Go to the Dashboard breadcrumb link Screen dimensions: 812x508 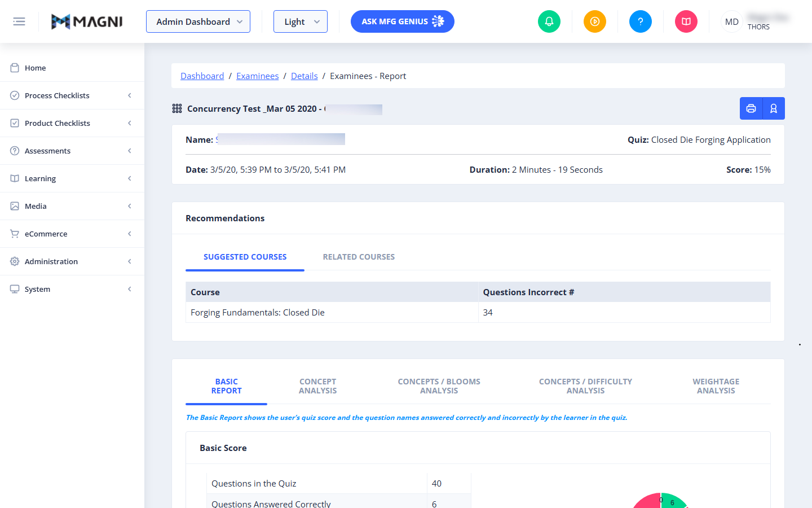pyautogui.click(x=202, y=76)
